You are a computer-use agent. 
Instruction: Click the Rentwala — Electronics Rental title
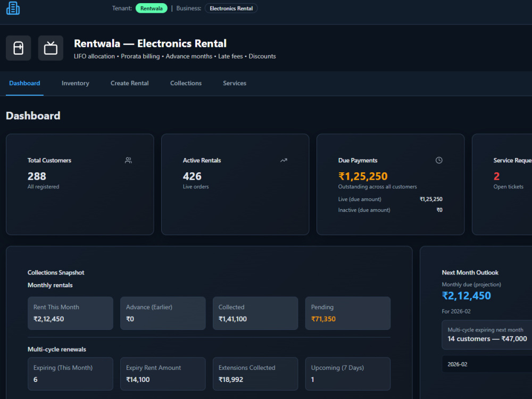(x=151, y=44)
